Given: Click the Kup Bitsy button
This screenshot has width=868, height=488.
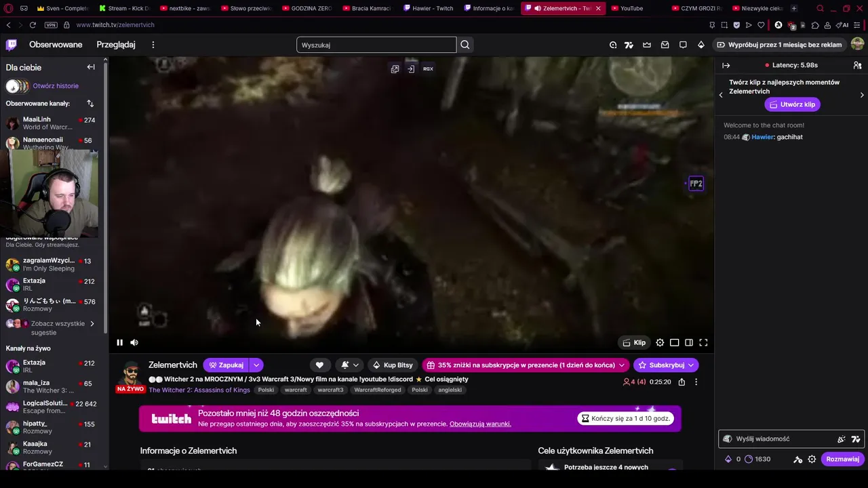Looking at the screenshot, I should 393,365.
